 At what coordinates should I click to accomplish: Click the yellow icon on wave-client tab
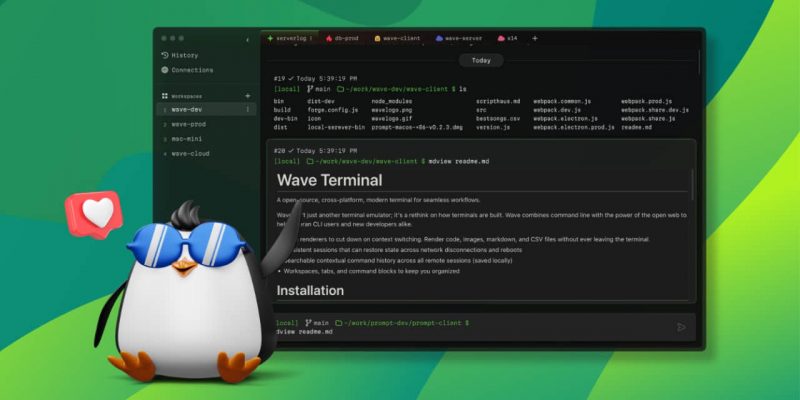pos(378,38)
